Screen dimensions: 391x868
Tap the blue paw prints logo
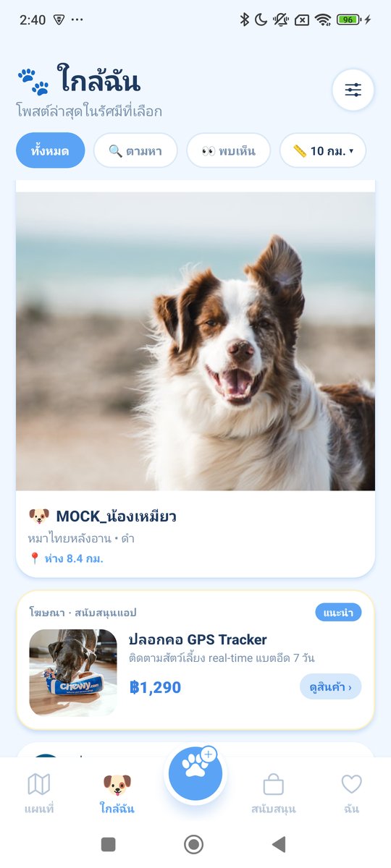[33, 82]
